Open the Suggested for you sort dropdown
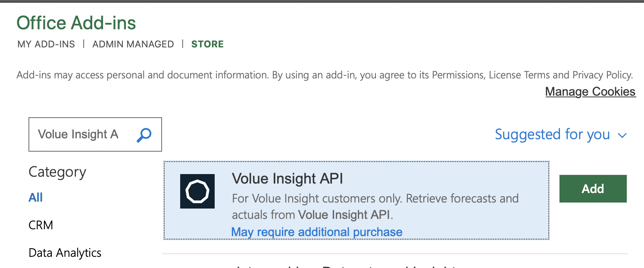Screen dimensions: 644x268 pos(560,134)
